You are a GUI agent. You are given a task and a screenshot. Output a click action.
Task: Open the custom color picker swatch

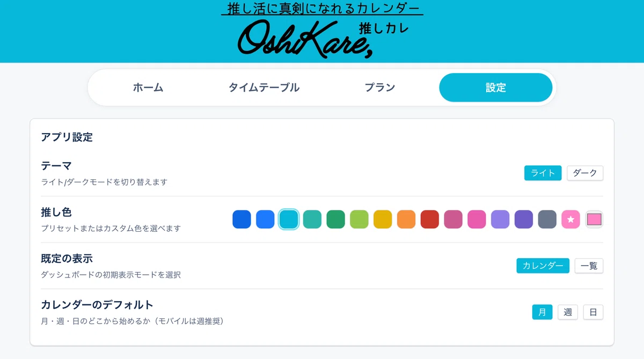pos(594,219)
